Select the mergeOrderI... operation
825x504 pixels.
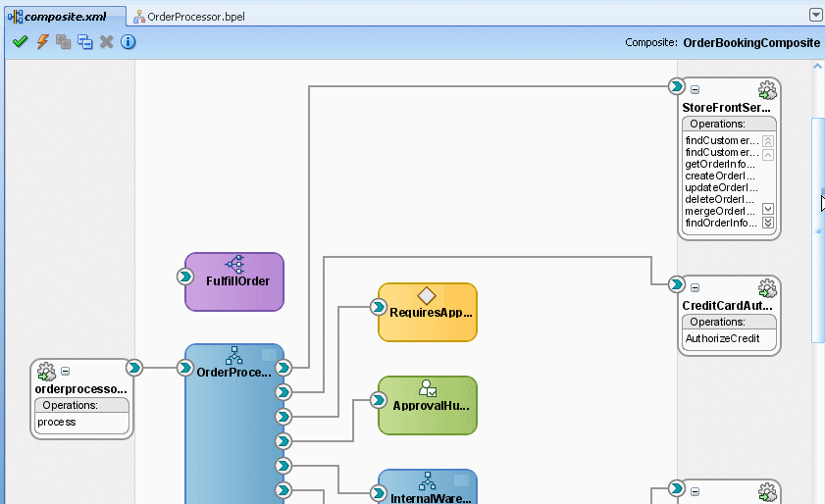point(720,211)
